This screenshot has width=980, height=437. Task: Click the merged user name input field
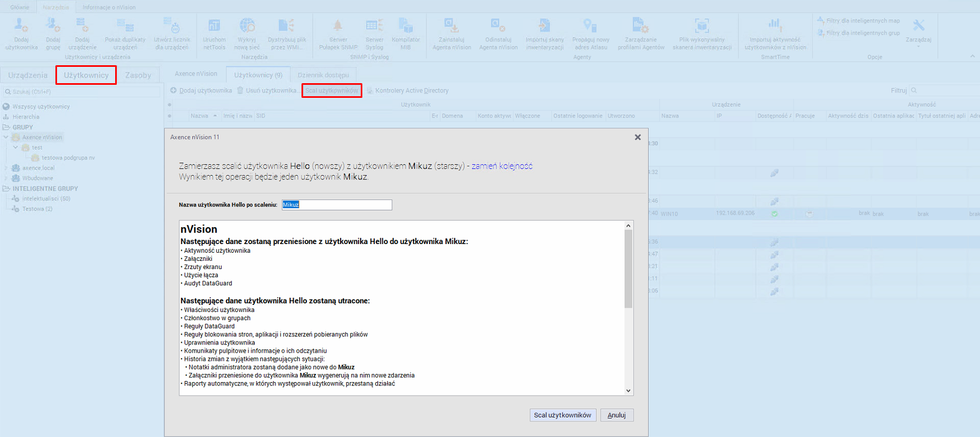click(x=337, y=205)
